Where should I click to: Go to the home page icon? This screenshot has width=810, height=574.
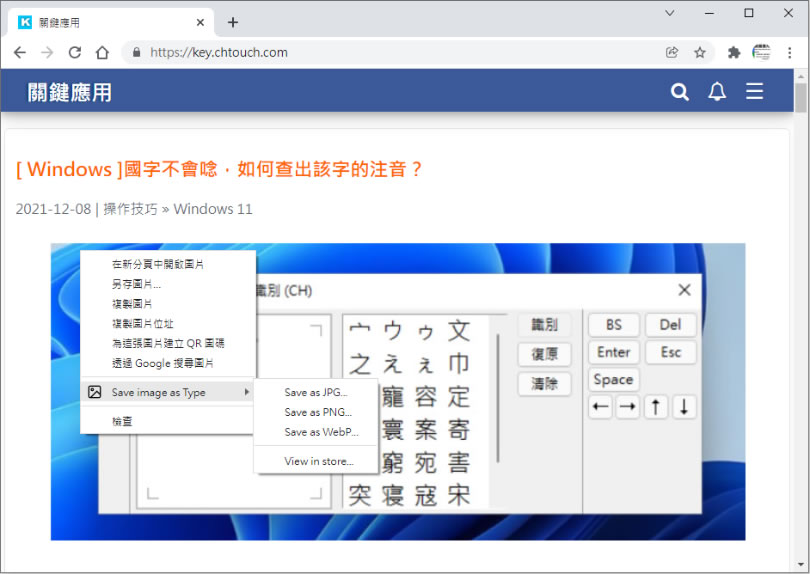[102, 52]
